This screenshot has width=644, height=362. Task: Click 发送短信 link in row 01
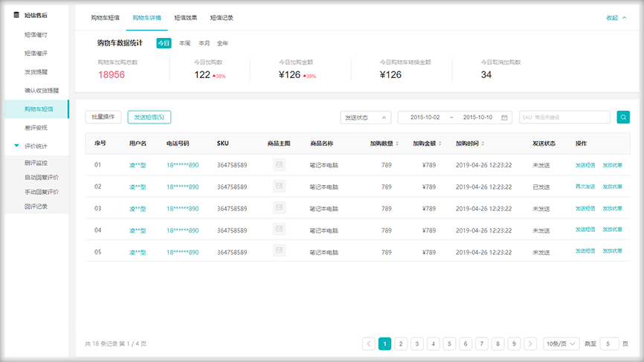click(x=585, y=165)
